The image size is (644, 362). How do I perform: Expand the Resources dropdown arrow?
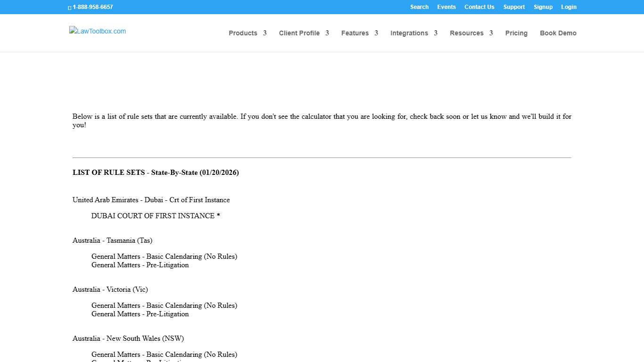tap(491, 33)
